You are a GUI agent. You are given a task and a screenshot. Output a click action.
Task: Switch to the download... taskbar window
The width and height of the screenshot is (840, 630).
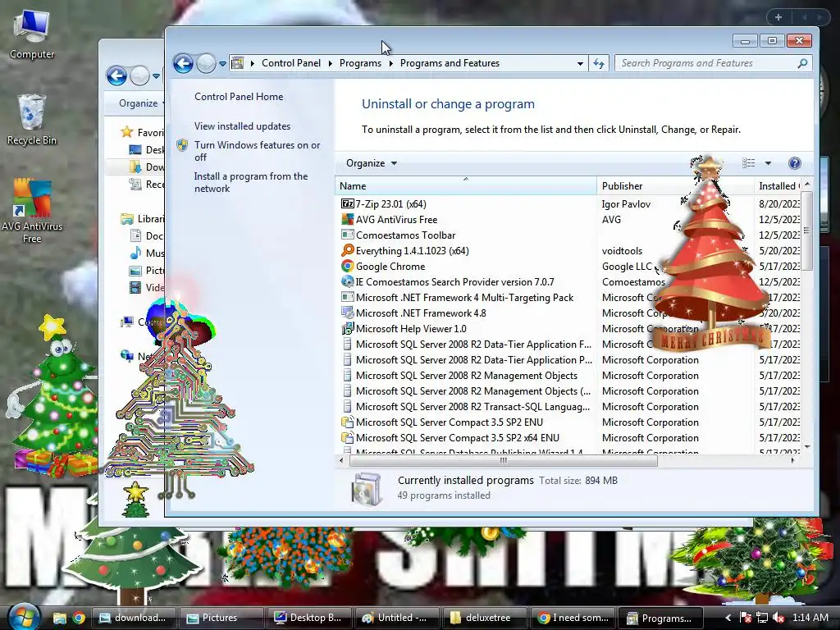click(x=134, y=619)
